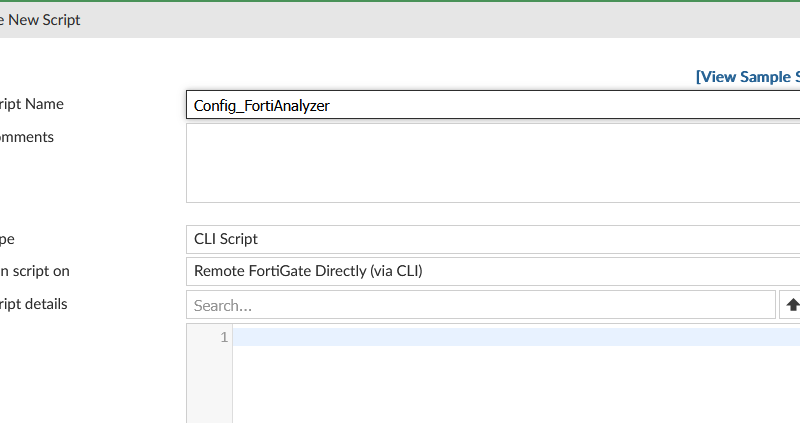Click the upload arrow icon beside search

tap(792, 305)
